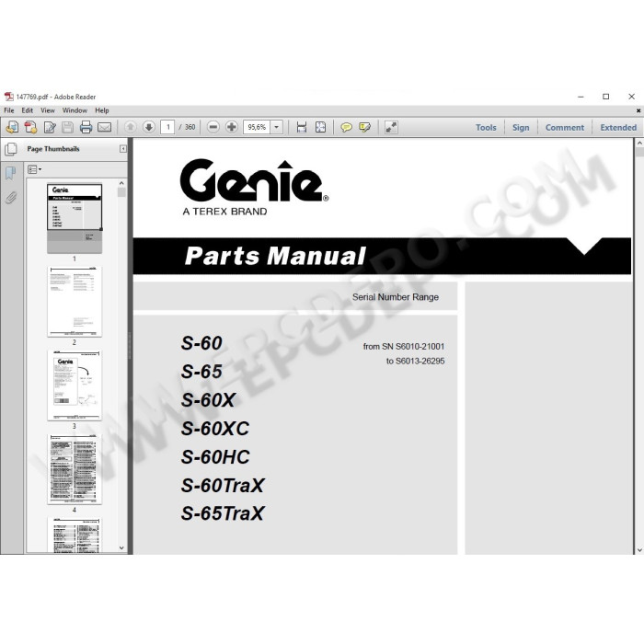The image size is (644, 644).
Task: Open the Bookmarks side panel
Action: click(10, 173)
